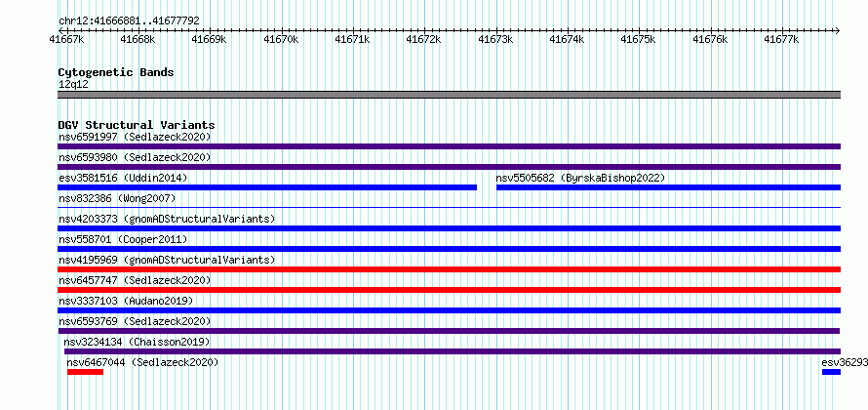Click the nsv4203373 (gnomADStructuralVariants) label
Screen dimensions: 868x410
tap(167, 219)
